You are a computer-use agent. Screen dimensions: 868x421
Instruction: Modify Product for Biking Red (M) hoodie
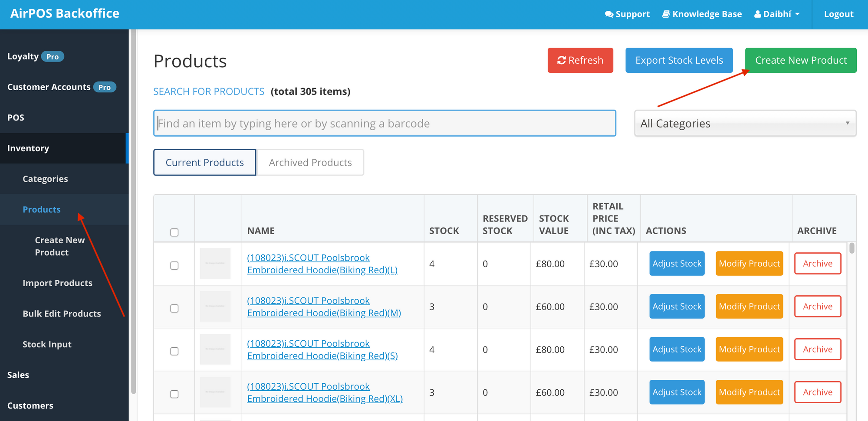coord(750,307)
